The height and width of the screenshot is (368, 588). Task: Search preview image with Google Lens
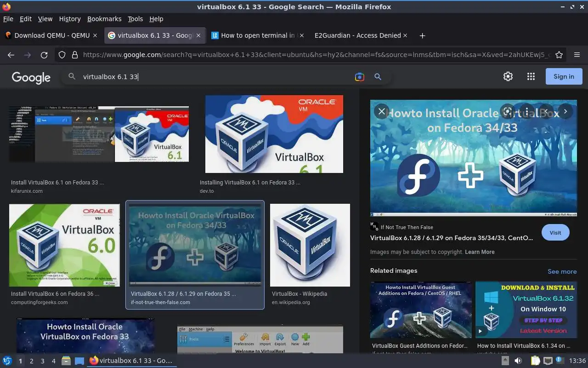pos(507,111)
